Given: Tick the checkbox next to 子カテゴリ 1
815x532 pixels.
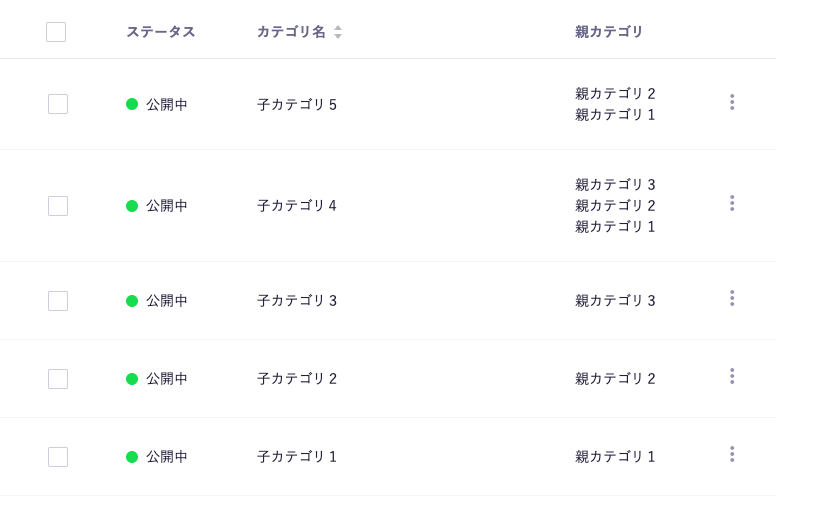Looking at the screenshot, I should [x=58, y=457].
